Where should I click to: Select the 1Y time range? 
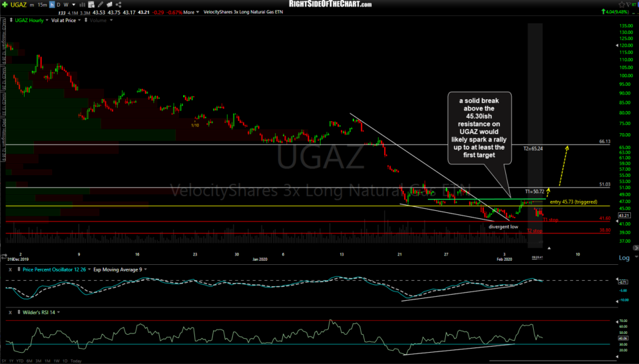tap(11, 361)
